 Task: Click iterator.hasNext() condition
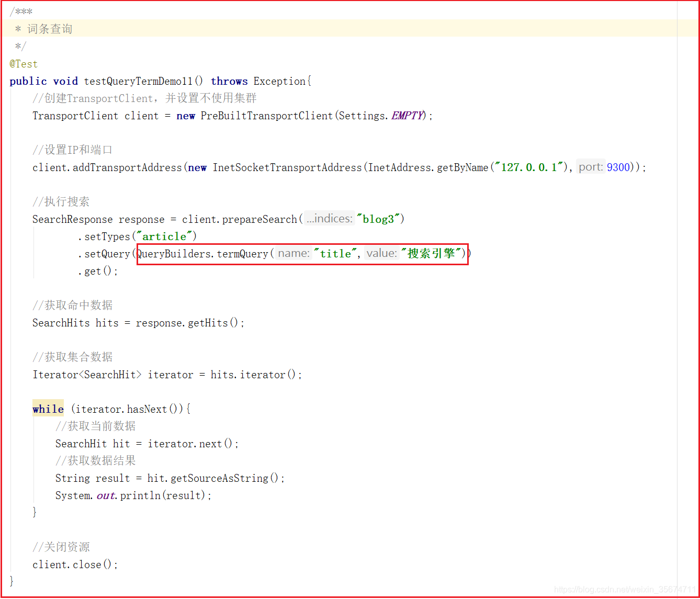pyautogui.click(x=129, y=409)
